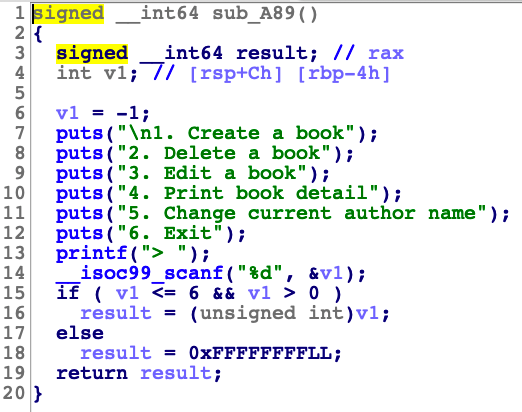Click the 'return' keyword
The height and width of the screenshot is (412, 522).
(x=92, y=373)
